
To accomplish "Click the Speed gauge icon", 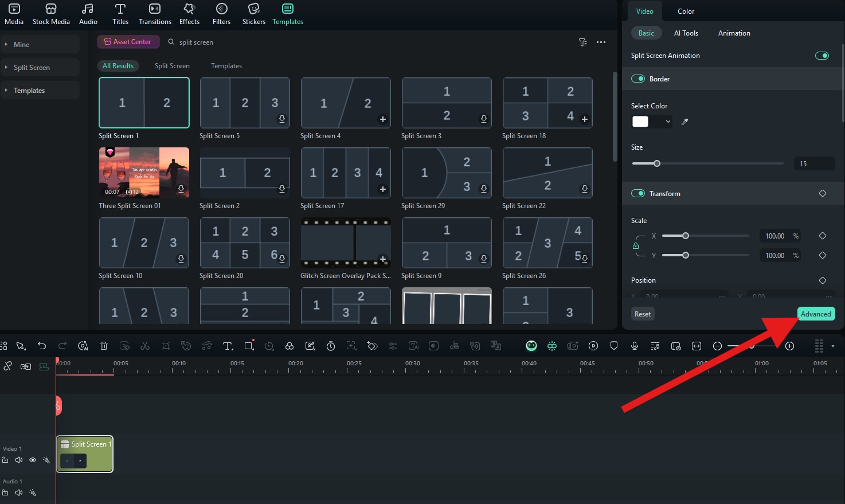I will coord(269,346).
